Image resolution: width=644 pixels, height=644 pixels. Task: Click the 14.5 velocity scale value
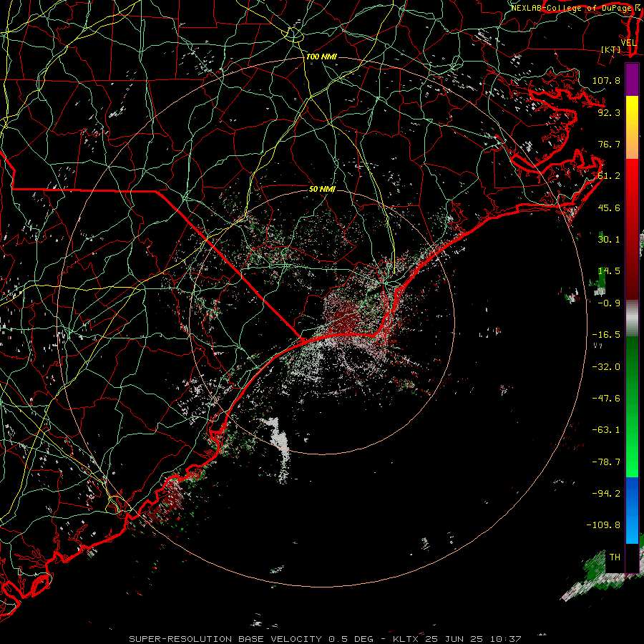point(609,271)
